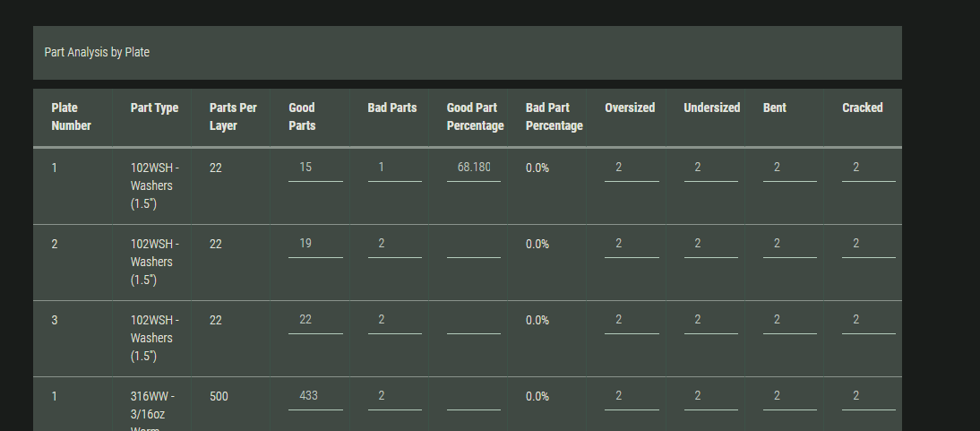Select Good Parts field showing 433
980x431 pixels.
click(x=315, y=397)
